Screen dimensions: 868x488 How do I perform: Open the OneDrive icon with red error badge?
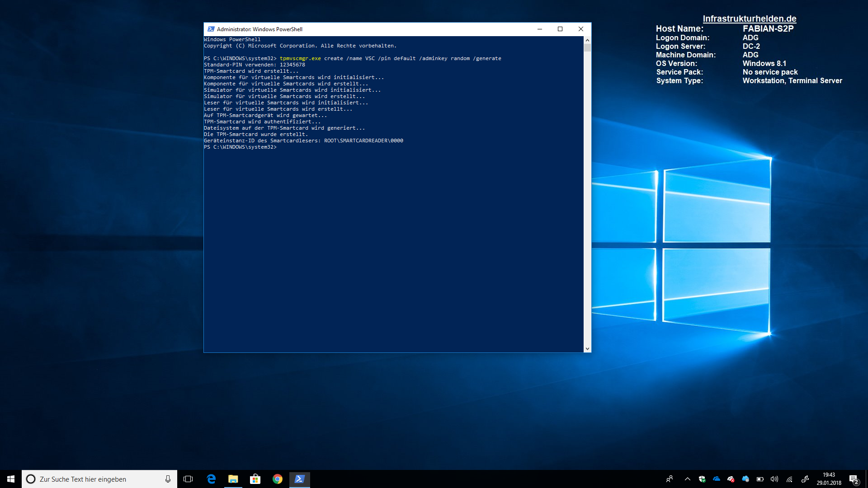[x=731, y=479]
